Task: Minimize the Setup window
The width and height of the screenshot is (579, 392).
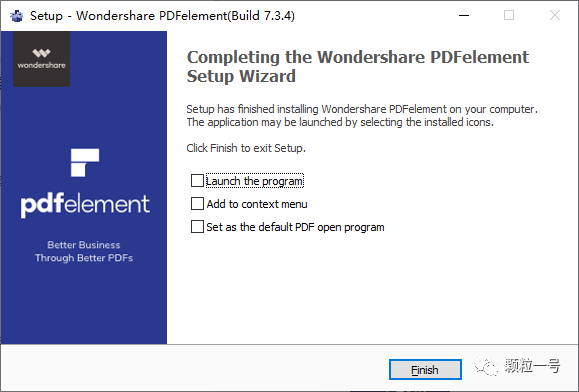Action: point(464,16)
